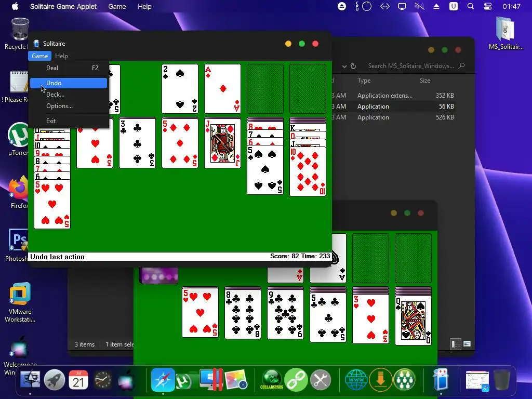The height and width of the screenshot is (399, 532).
Task: Click the refresh icon in Explorer address bar
Action: (x=353, y=66)
